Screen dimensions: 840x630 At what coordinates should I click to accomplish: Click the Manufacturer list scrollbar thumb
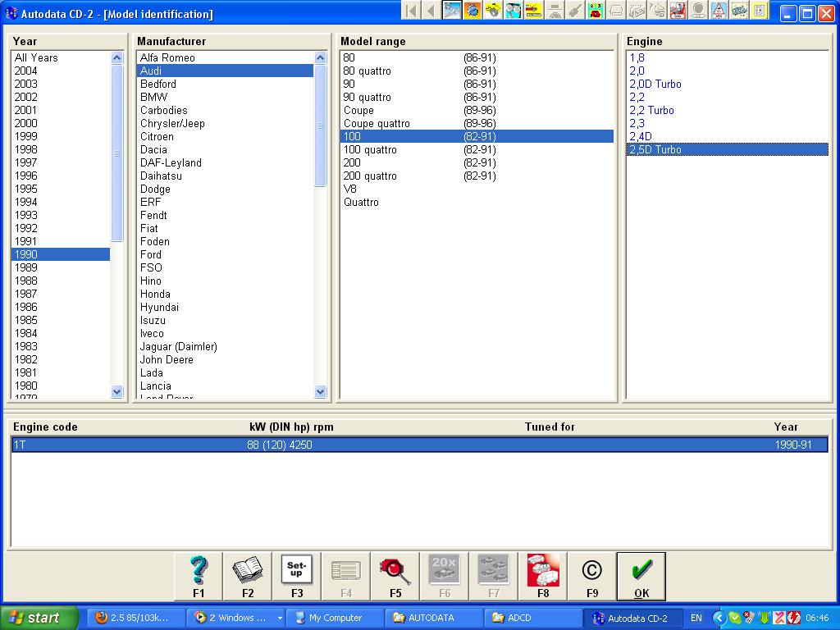click(321, 126)
